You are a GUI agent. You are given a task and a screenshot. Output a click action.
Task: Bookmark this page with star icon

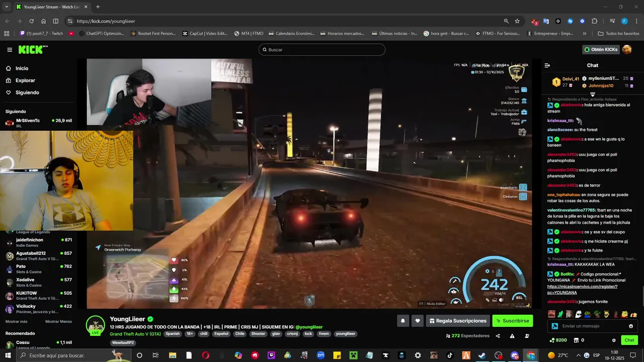517,21
